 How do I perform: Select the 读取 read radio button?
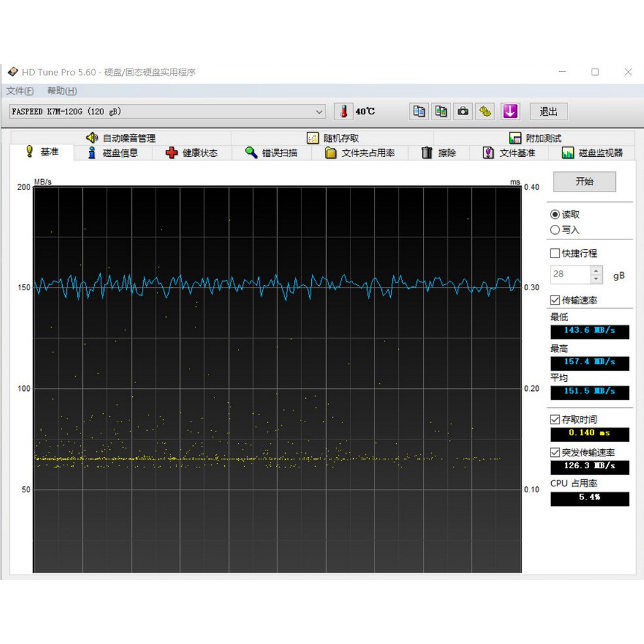click(x=555, y=214)
